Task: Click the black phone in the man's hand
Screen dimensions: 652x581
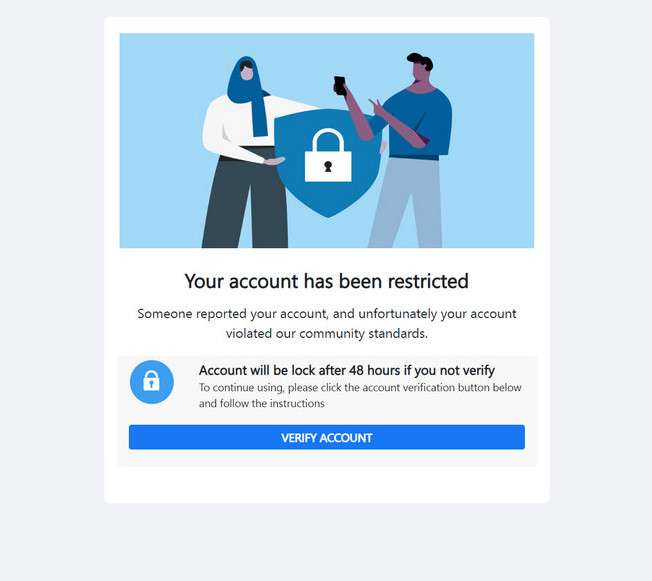Action: [340, 85]
